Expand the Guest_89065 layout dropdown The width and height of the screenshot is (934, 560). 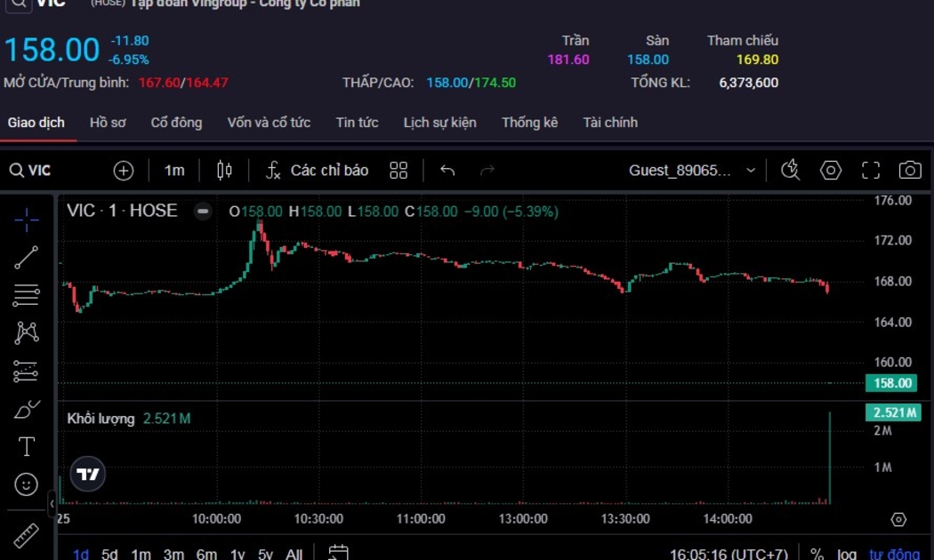point(751,171)
